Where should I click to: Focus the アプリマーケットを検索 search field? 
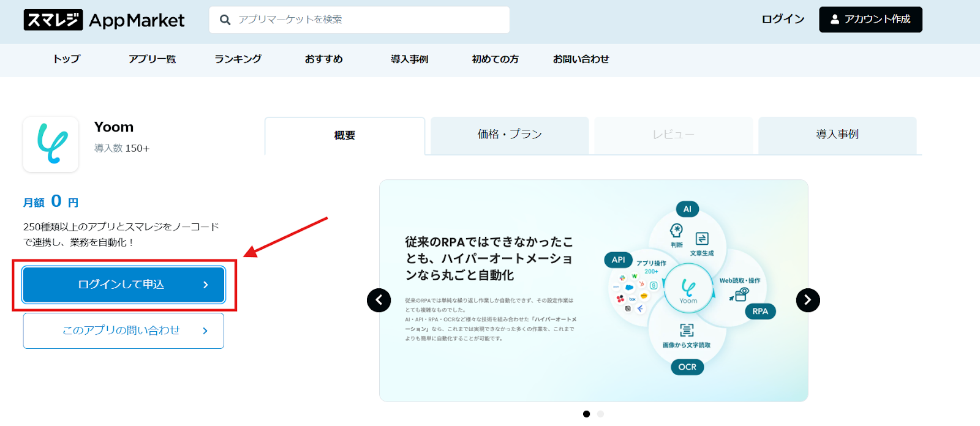click(x=360, y=20)
